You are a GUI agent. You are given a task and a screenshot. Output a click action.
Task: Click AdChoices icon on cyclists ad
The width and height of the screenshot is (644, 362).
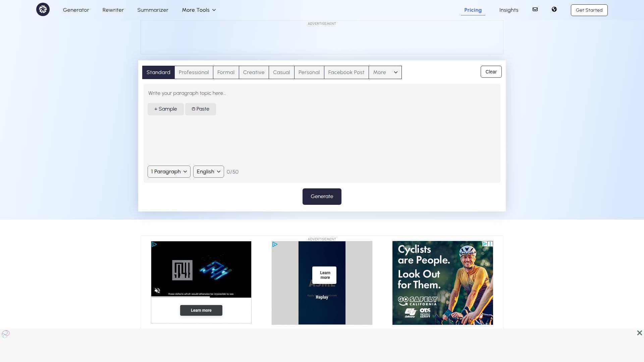(x=485, y=244)
